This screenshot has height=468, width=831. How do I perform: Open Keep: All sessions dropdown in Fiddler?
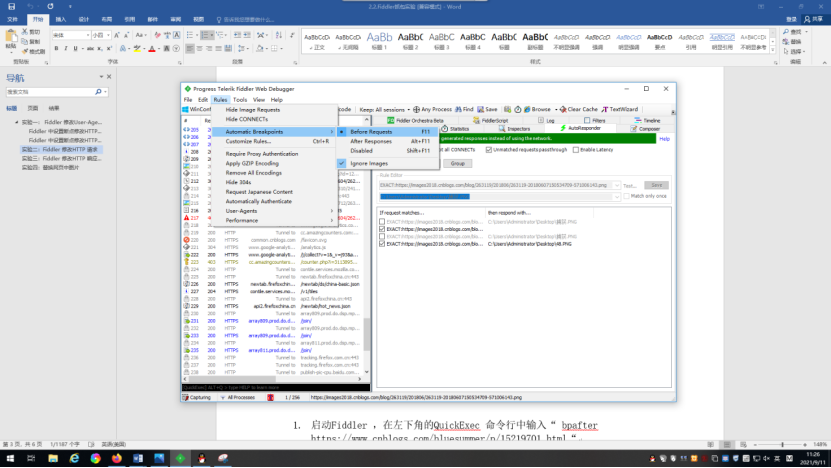click(x=384, y=109)
